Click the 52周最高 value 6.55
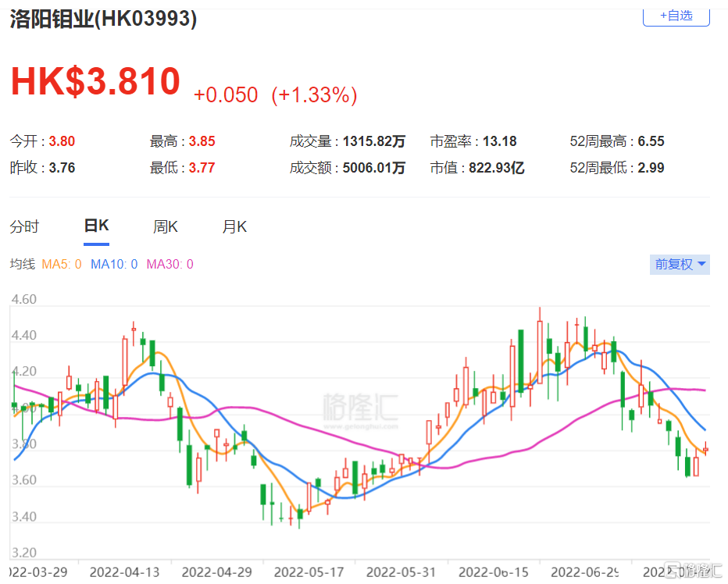This screenshot has width=728, height=584. tap(651, 141)
